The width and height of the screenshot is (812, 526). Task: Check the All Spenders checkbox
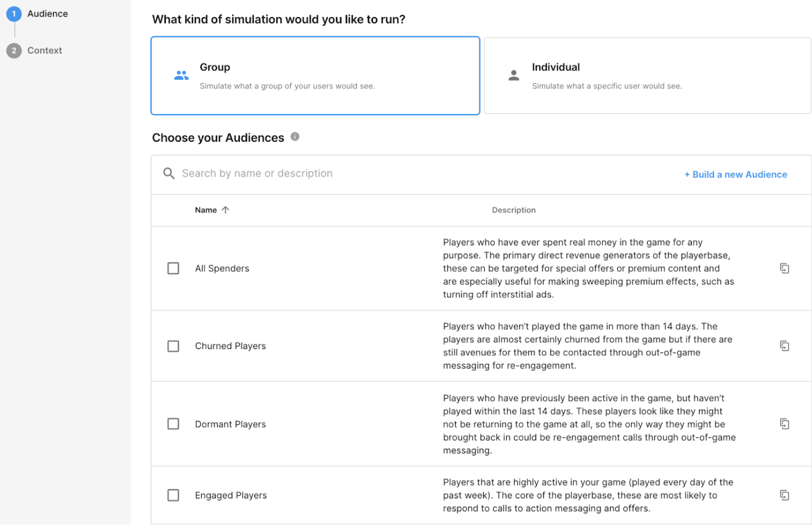pyautogui.click(x=173, y=269)
